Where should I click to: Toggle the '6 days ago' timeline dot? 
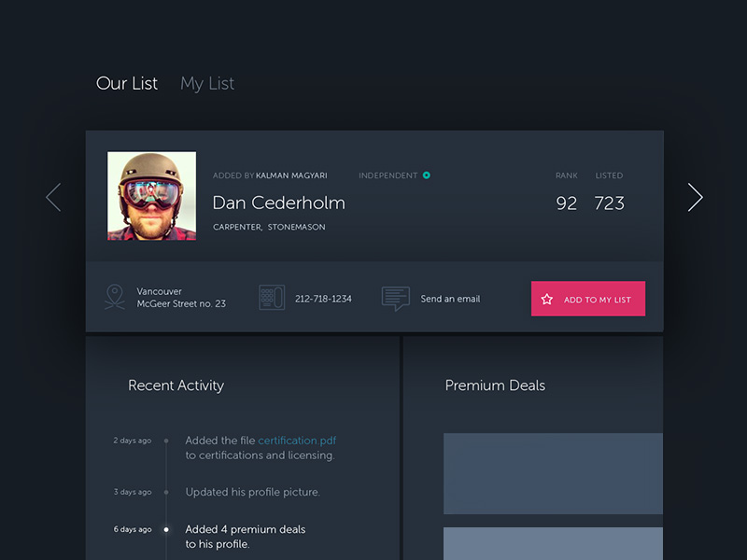pyautogui.click(x=165, y=529)
